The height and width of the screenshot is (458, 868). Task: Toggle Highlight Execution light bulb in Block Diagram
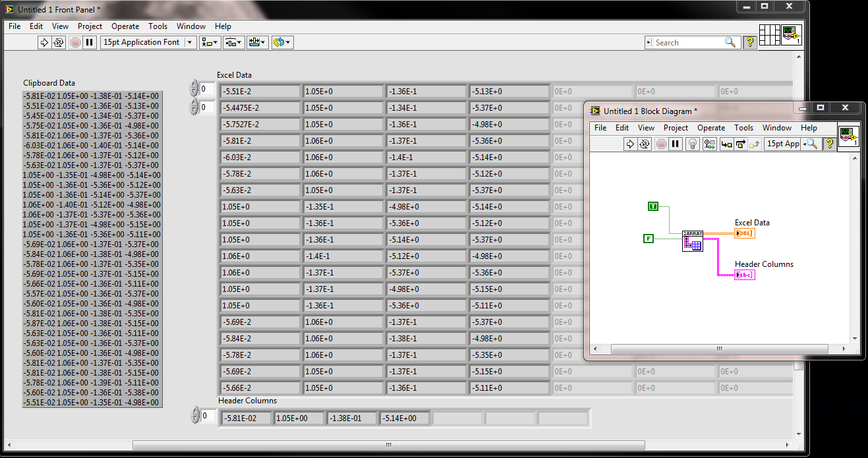(693, 144)
